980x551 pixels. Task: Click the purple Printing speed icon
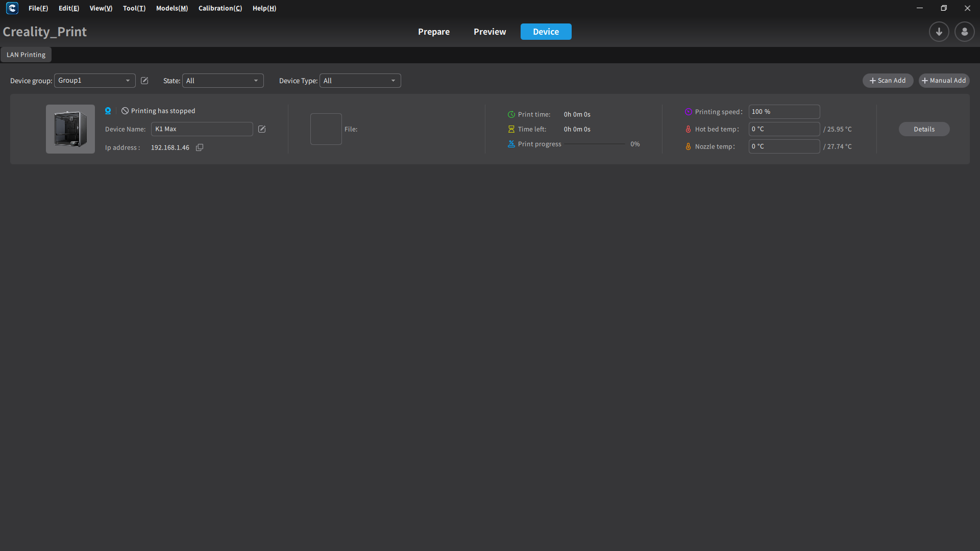point(688,112)
